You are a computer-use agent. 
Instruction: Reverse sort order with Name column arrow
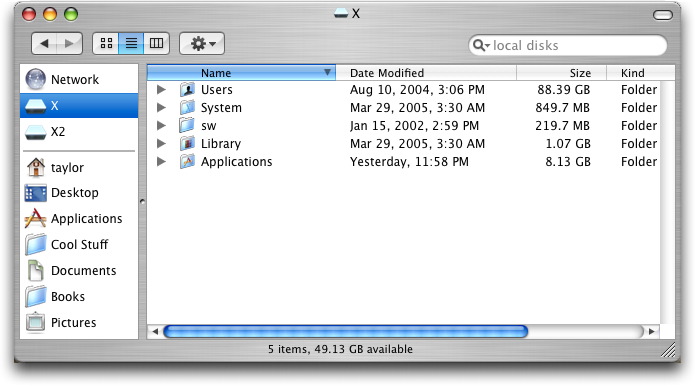point(327,72)
